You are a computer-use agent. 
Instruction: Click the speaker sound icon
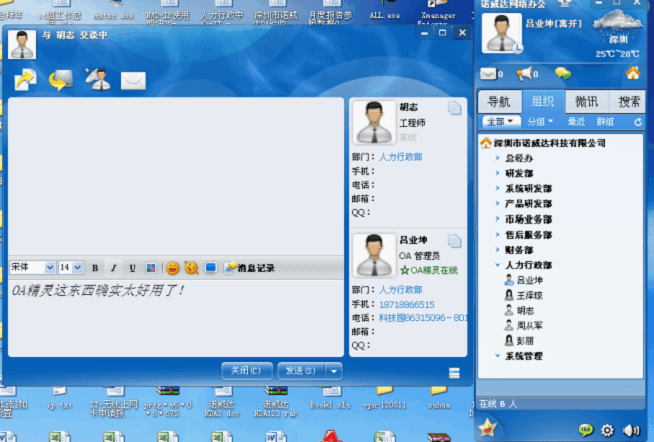(x=631, y=430)
